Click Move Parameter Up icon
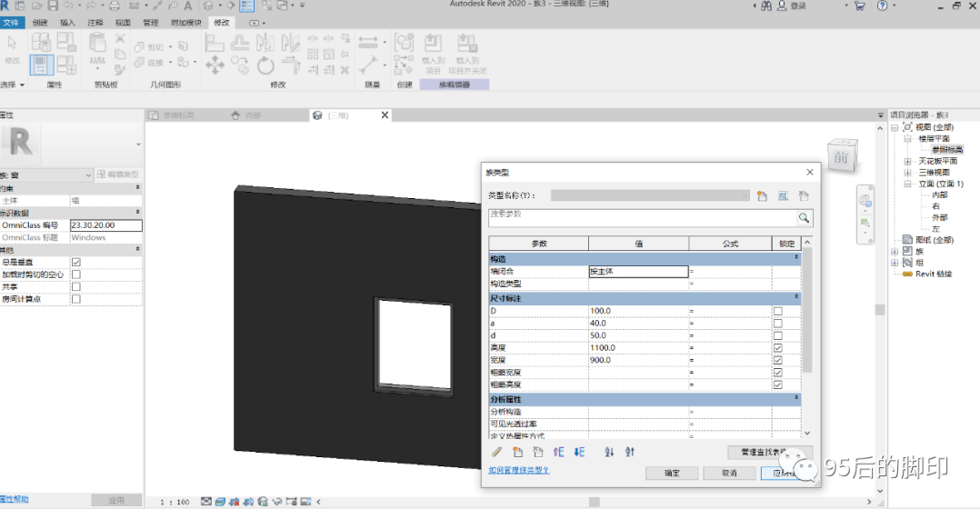Image resolution: width=980 pixels, height=509 pixels. 559,452
